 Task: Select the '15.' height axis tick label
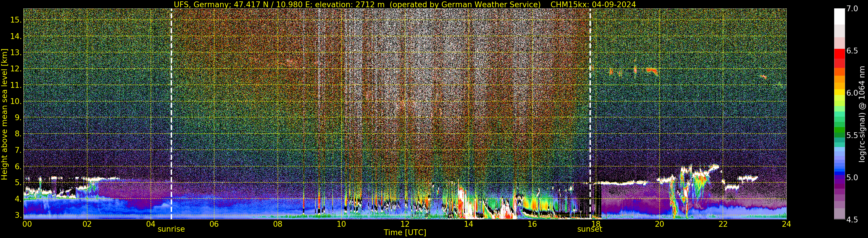pyautogui.click(x=16, y=20)
